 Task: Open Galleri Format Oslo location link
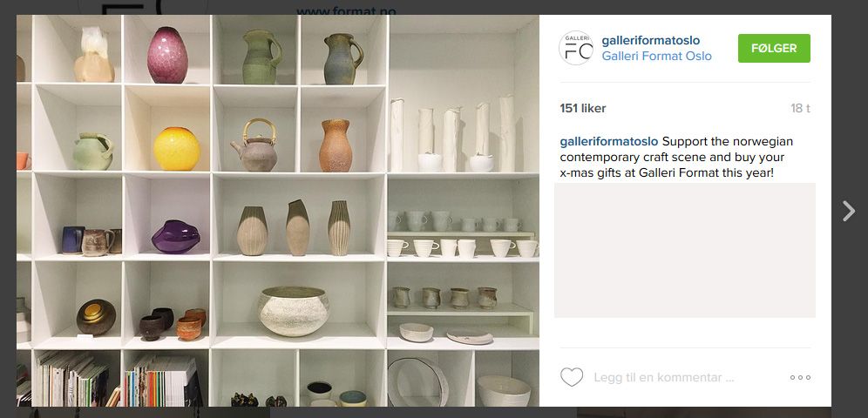click(656, 57)
